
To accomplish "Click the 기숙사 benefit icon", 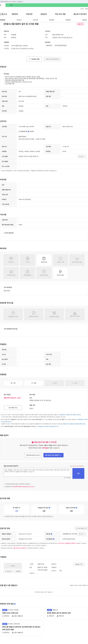I will [27, 260].
